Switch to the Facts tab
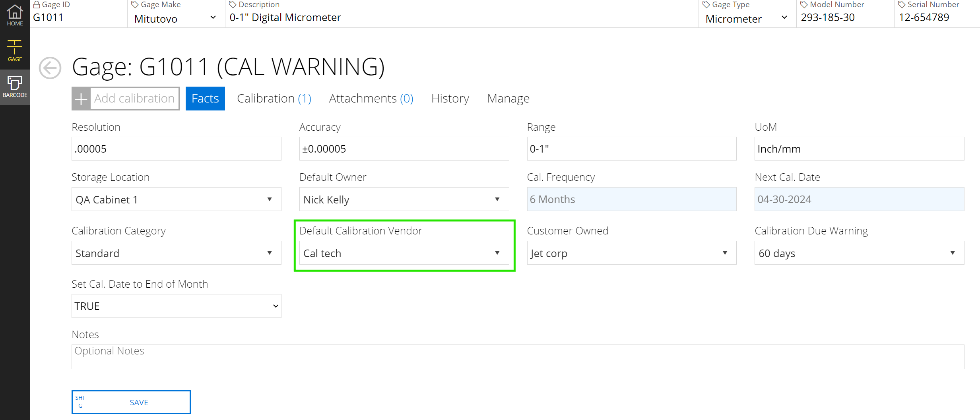 (x=205, y=99)
